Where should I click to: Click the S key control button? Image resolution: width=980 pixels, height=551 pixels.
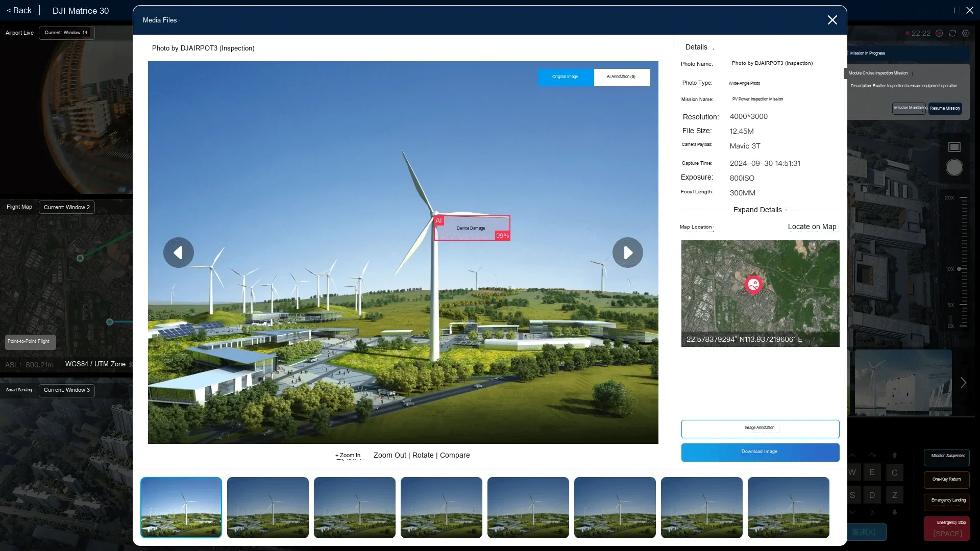[x=852, y=495]
